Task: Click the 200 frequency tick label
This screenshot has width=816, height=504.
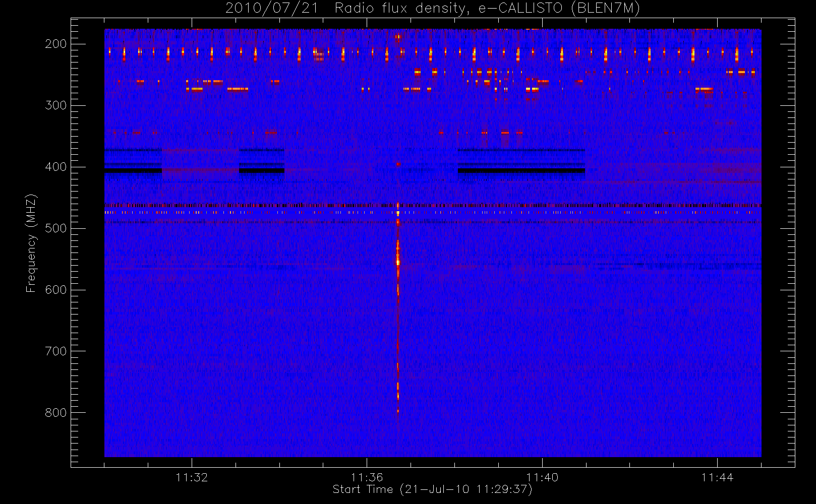Action: 56,44
